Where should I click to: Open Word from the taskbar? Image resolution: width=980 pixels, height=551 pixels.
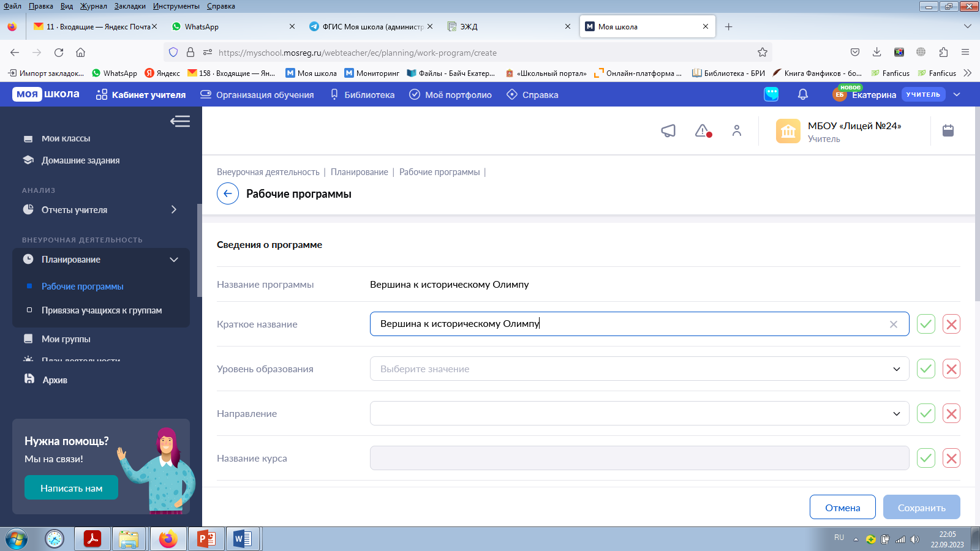click(243, 539)
